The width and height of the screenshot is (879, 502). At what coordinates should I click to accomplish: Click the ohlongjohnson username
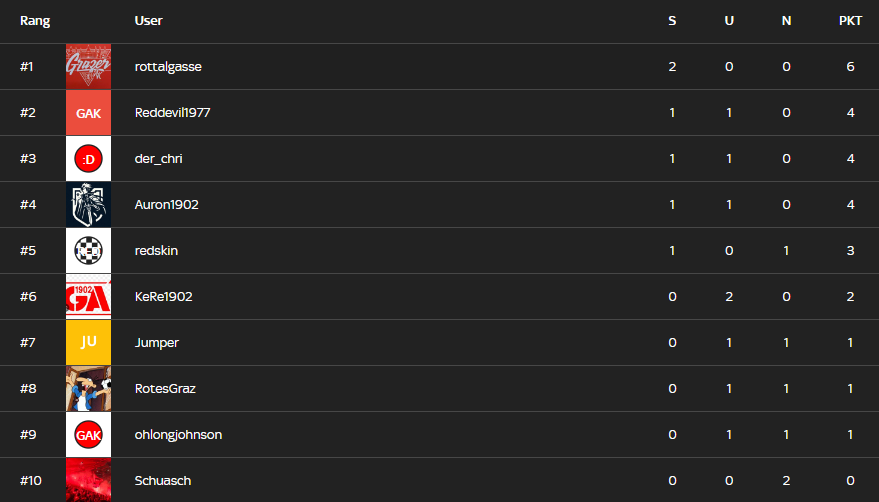coord(178,435)
